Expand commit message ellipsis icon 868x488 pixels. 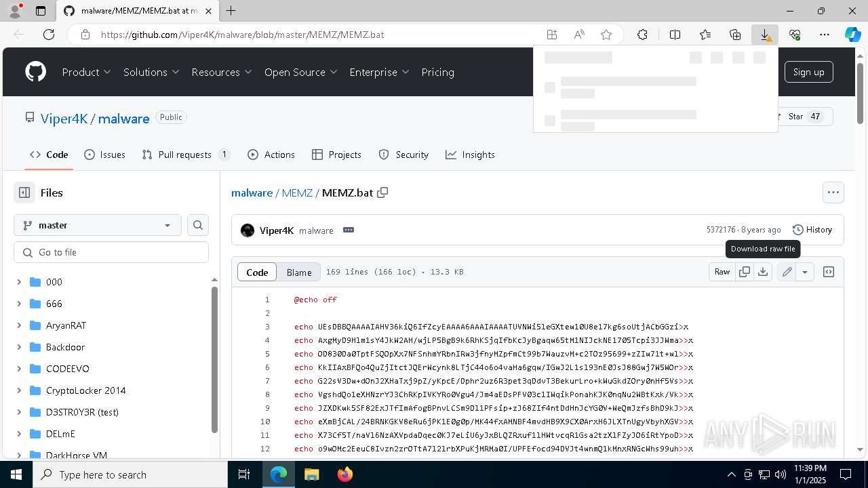tap(349, 230)
